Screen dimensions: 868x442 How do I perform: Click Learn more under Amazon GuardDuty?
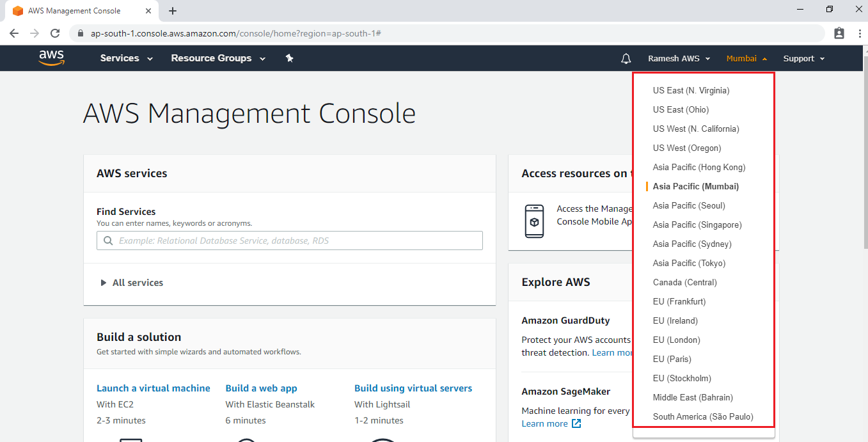[x=612, y=352]
